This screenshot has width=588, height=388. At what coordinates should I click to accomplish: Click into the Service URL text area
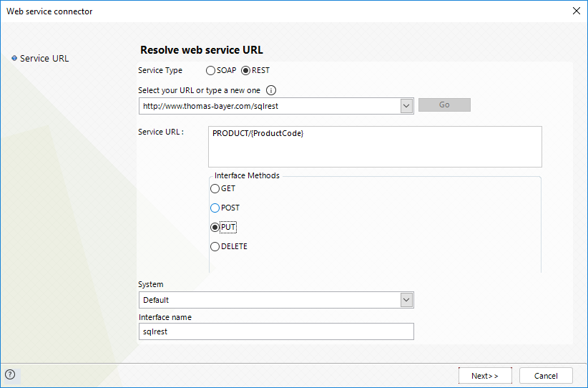[x=375, y=147]
